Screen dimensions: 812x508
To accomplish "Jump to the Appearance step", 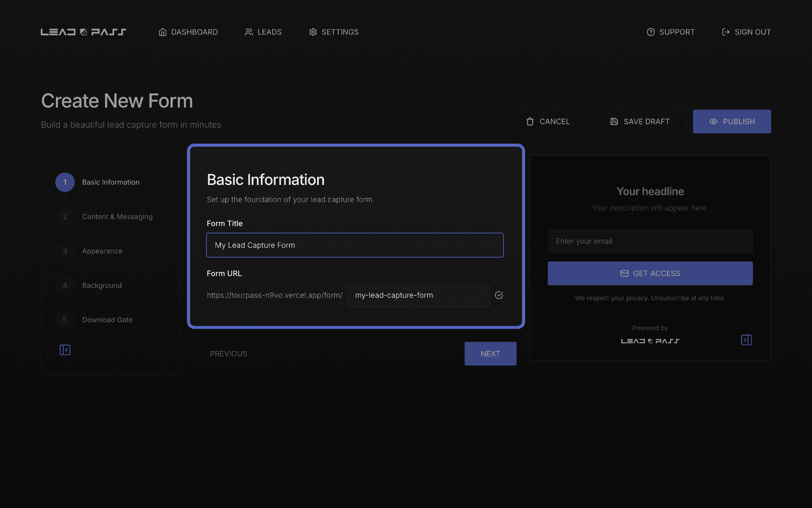I will pos(102,251).
